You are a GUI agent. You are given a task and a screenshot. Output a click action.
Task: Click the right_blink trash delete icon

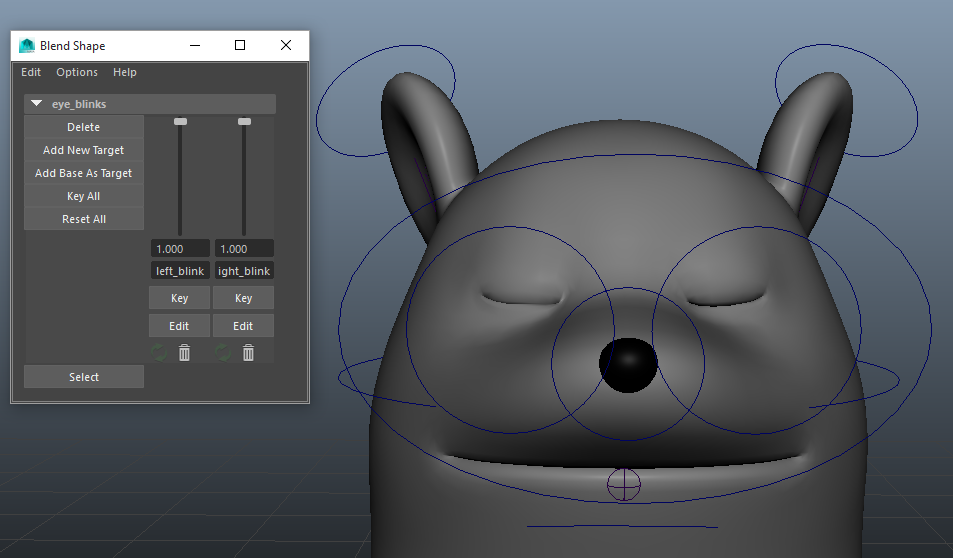pyautogui.click(x=248, y=352)
